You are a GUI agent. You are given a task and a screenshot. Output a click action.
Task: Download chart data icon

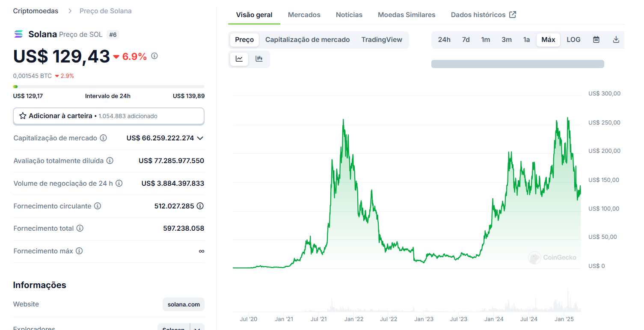[x=616, y=40]
